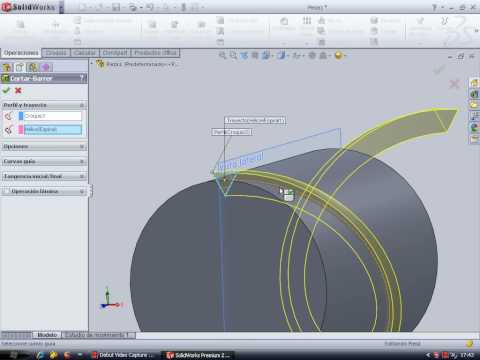Click the Perfil(Croquis7) callout label
The image size is (480, 360).
click(x=232, y=132)
